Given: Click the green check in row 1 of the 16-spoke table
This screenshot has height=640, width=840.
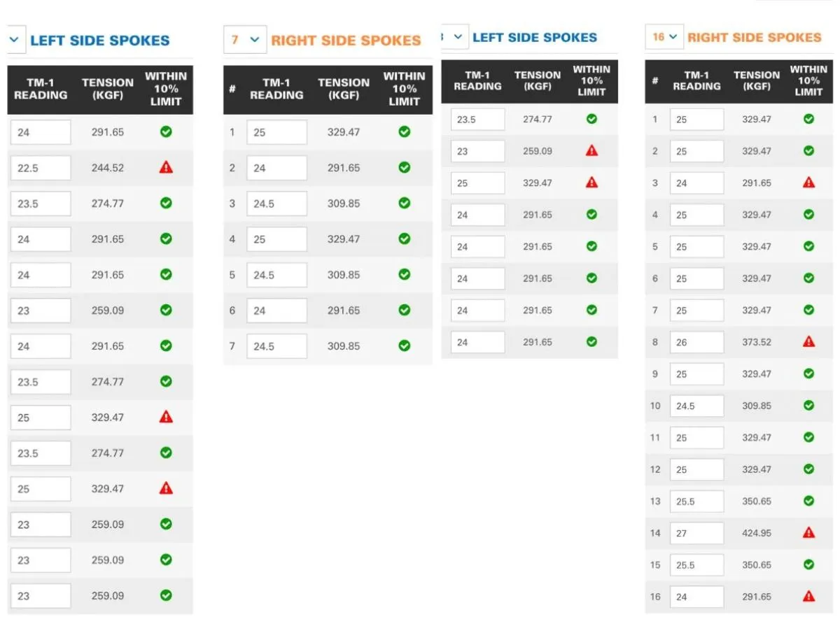Looking at the screenshot, I should coord(808,119).
